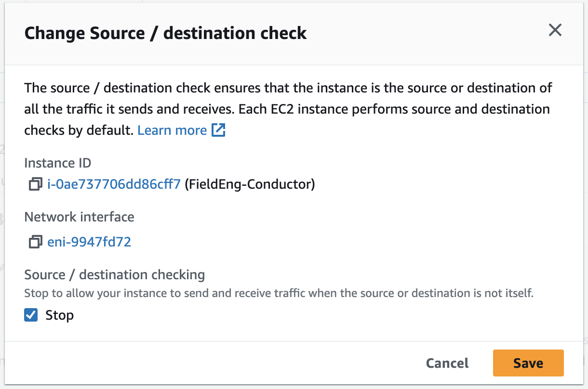
Task: Open the eni-9947fd72 network interface link
Action: (89, 242)
